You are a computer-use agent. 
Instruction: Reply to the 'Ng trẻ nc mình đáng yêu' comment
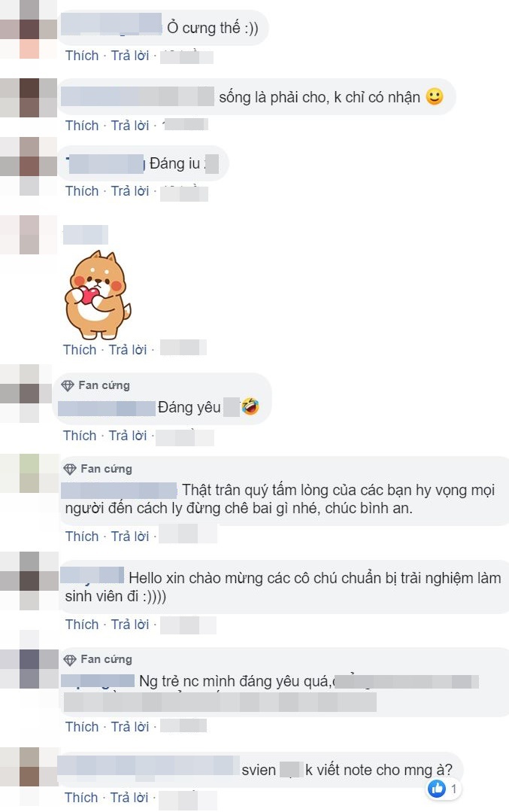pyautogui.click(x=130, y=726)
